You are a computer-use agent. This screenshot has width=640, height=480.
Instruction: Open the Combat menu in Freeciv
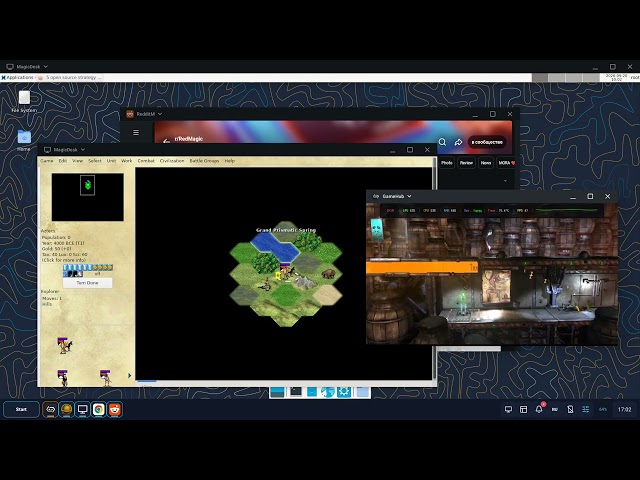146,161
